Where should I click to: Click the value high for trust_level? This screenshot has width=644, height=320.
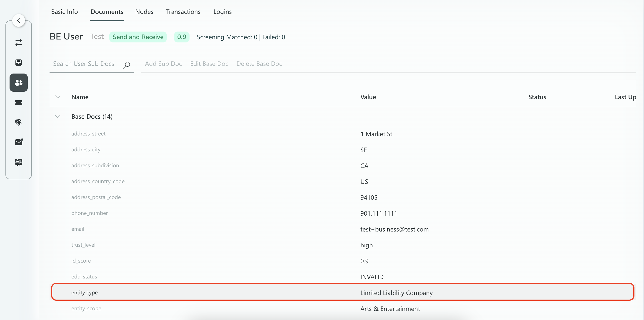pyautogui.click(x=367, y=245)
